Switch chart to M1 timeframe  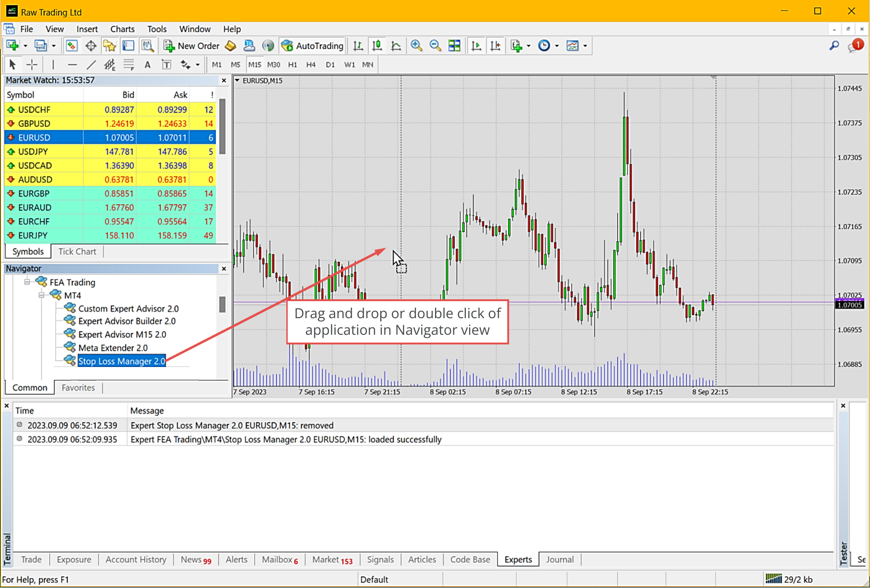pos(217,64)
